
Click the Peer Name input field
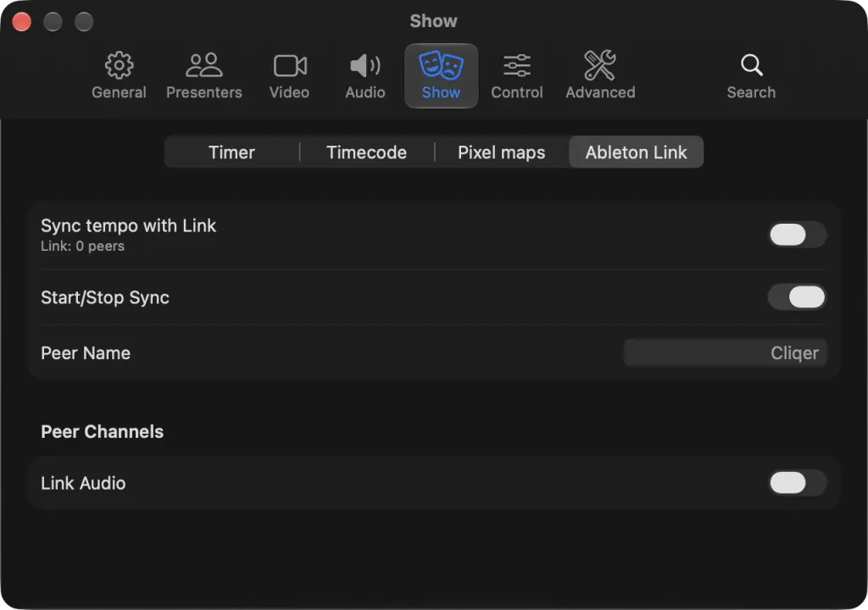click(x=726, y=353)
